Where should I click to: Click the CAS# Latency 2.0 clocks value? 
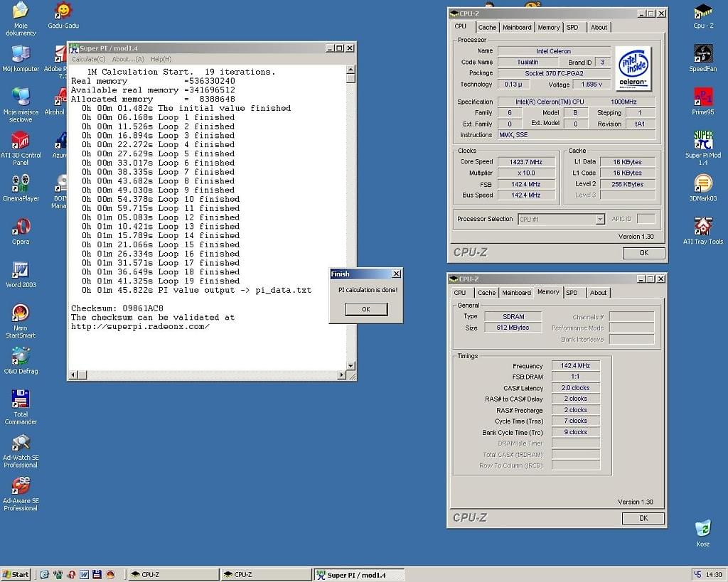point(575,388)
